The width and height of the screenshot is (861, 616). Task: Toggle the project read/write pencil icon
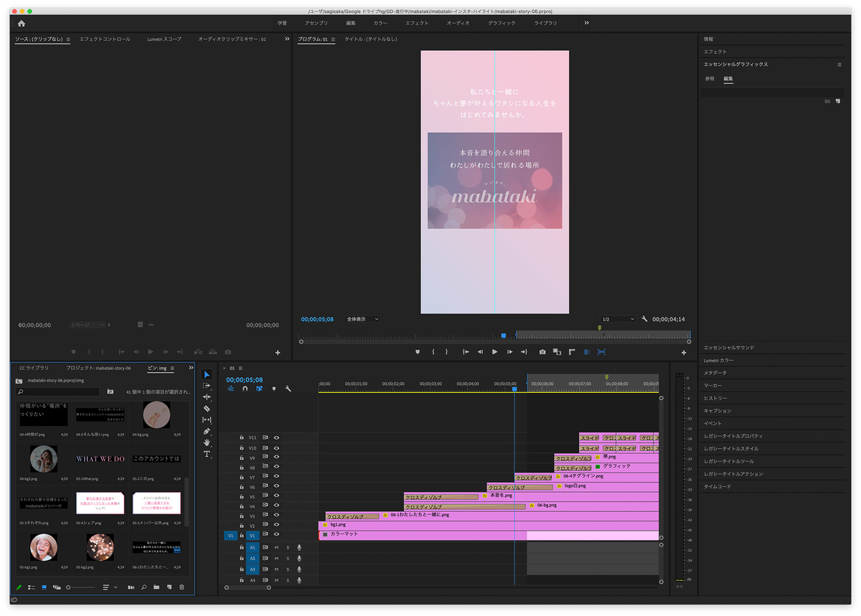point(19,587)
